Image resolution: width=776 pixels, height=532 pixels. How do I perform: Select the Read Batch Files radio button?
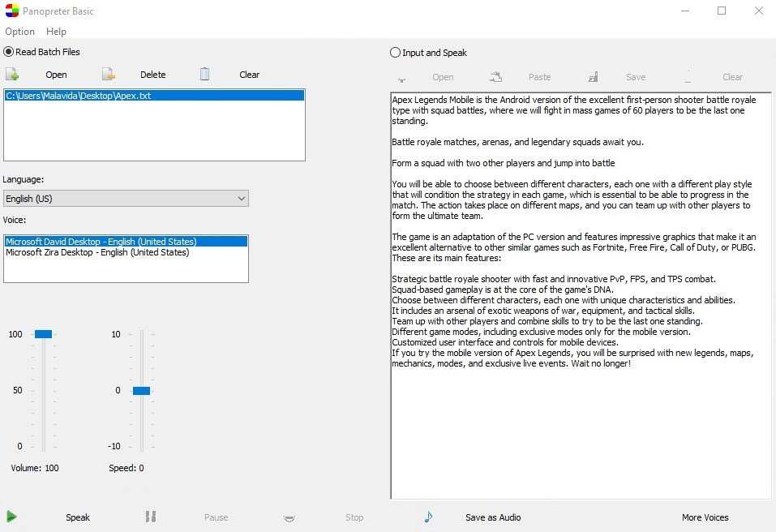tap(8, 51)
